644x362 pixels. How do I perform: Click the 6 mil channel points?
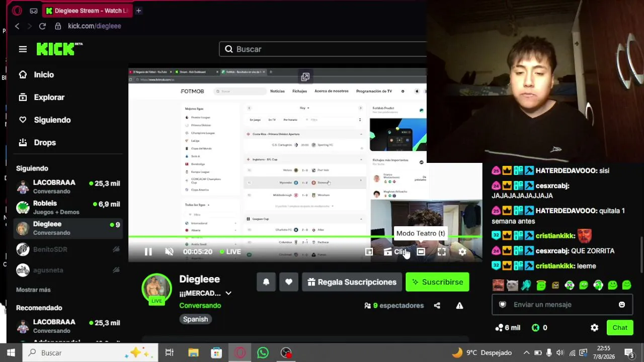pos(508,328)
